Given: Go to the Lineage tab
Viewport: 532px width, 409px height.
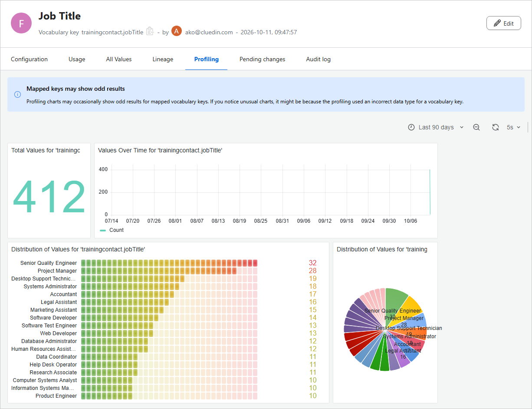Looking at the screenshot, I should [163, 59].
